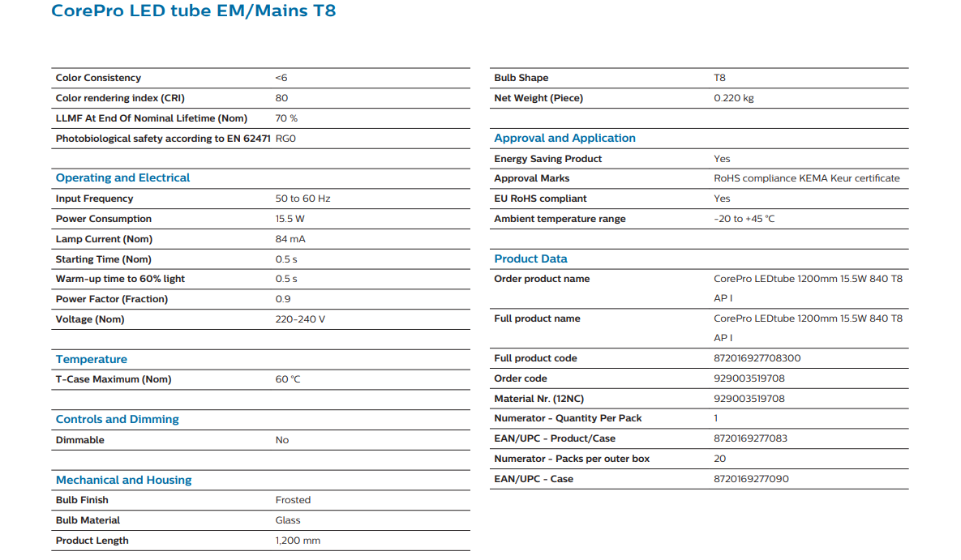The image size is (961, 560).
Task: Select the Net Weight value 0.220 kg
Action: (x=733, y=98)
